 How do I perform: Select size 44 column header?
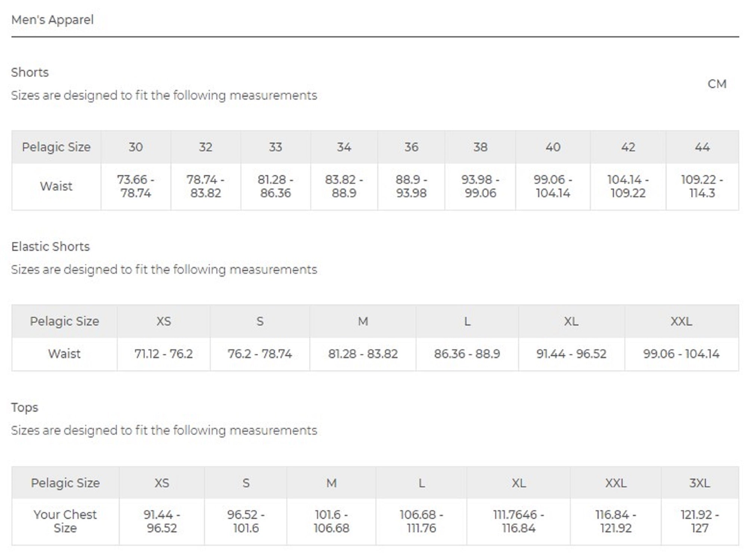click(x=702, y=147)
